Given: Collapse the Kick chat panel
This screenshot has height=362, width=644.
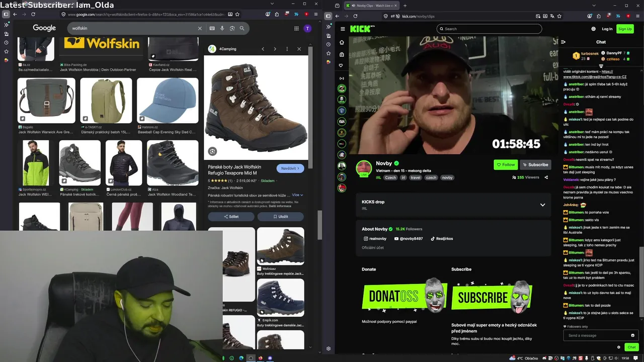Looking at the screenshot, I should pyautogui.click(x=563, y=42).
